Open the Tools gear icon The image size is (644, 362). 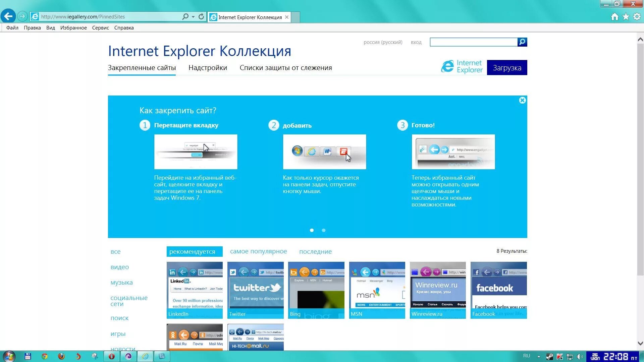[x=637, y=16]
